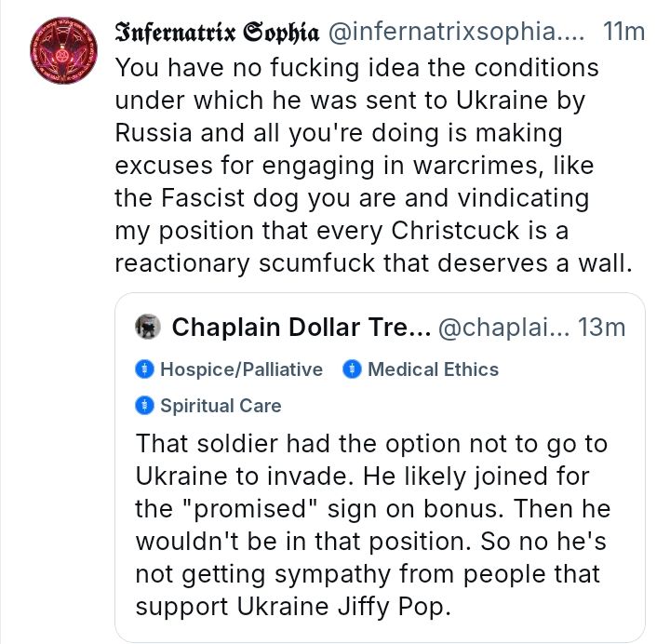Click the main post text about warcrimes
670x644 pixels.
point(374,166)
